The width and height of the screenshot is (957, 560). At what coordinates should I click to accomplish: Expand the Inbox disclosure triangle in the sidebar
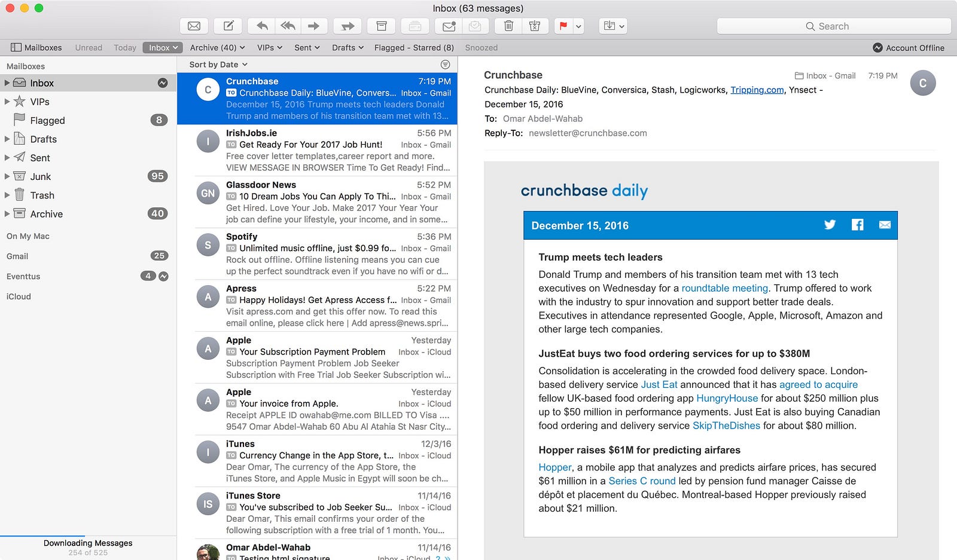[x=7, y=83]
